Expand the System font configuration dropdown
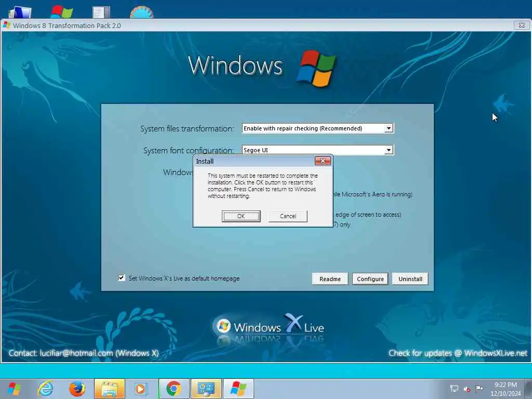This screenshot has height=399, width=532. click(x=389, y=150)
